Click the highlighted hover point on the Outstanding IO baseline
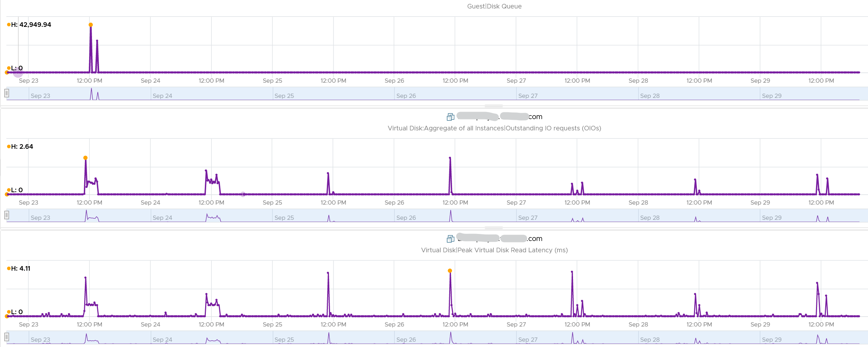868x347 pixels. pos(243,194)
